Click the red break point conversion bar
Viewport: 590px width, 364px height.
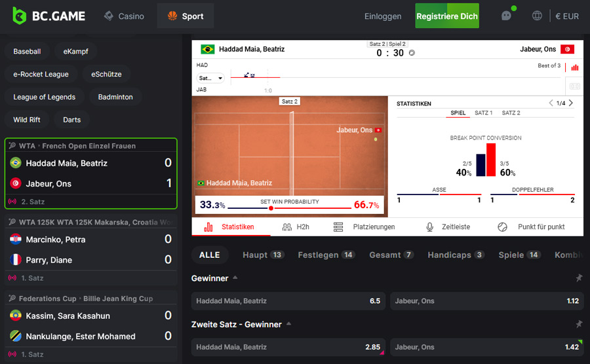click(490, 160)
